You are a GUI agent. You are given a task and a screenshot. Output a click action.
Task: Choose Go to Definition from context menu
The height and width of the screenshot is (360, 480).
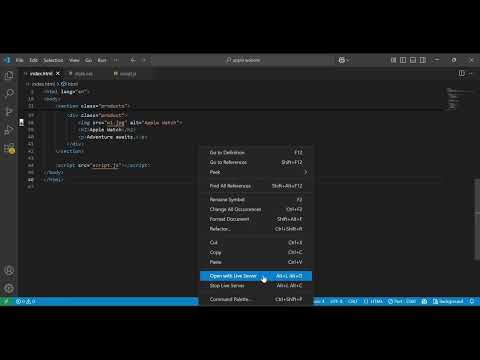pos(256,152)
